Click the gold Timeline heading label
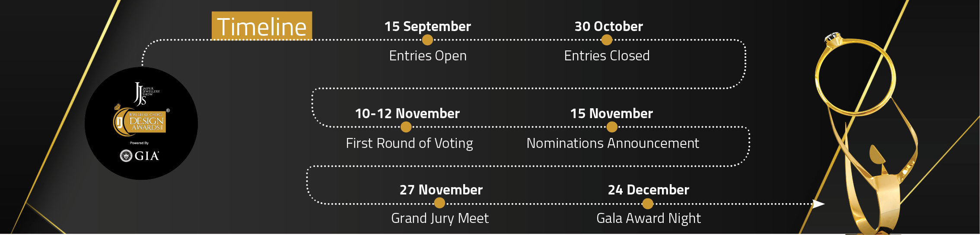 point(262,26)
